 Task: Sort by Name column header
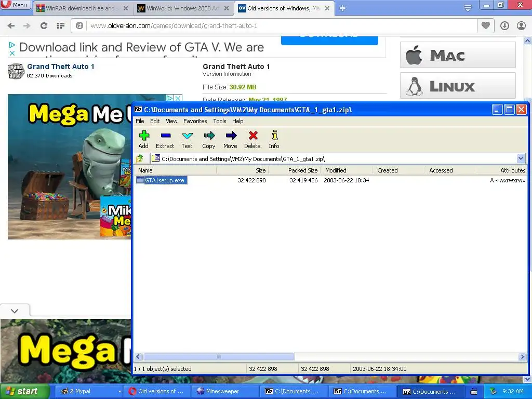tap(175, 170)
